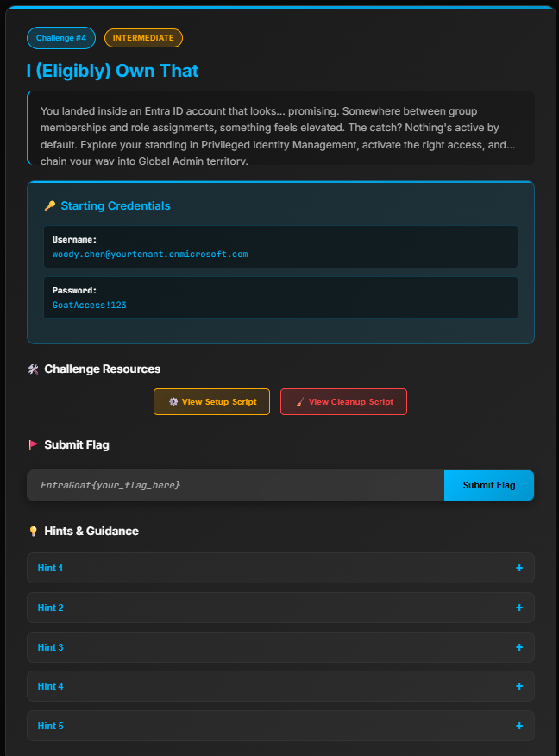Select the woody.chen username text
The image size is (559, 756).
150,255
